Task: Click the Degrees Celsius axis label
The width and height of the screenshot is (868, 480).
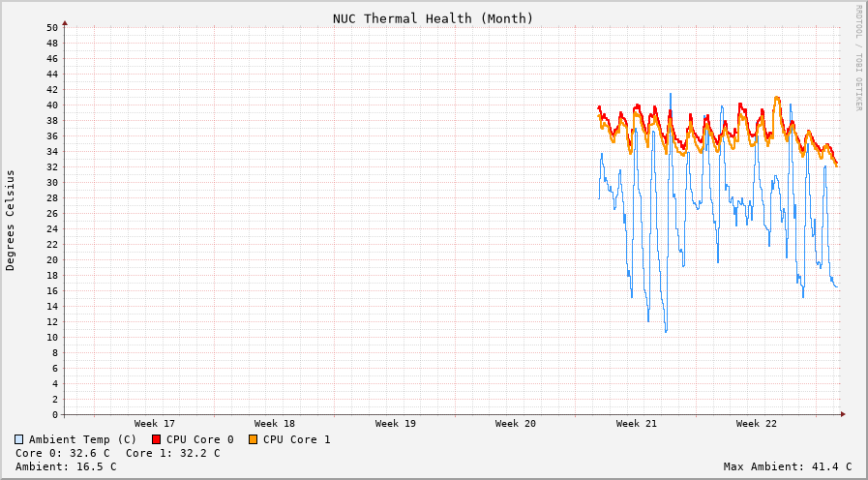Action: (10, 221)
